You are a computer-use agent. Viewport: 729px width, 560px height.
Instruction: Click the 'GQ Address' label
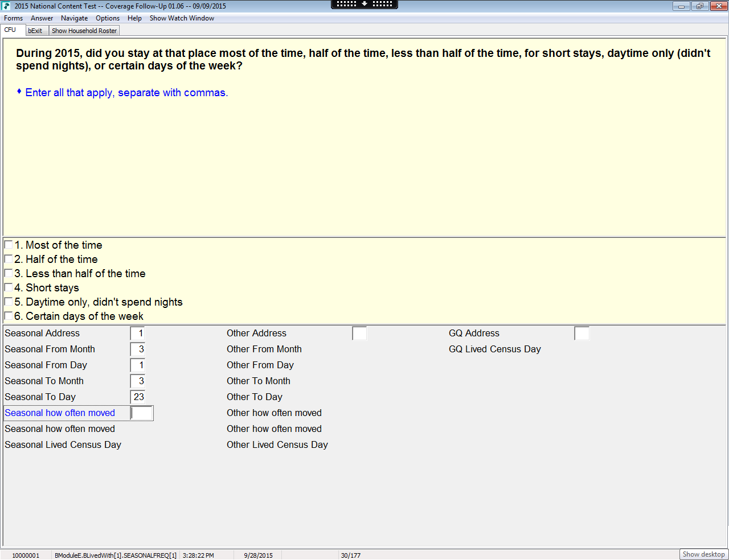(x=474, y=333)
